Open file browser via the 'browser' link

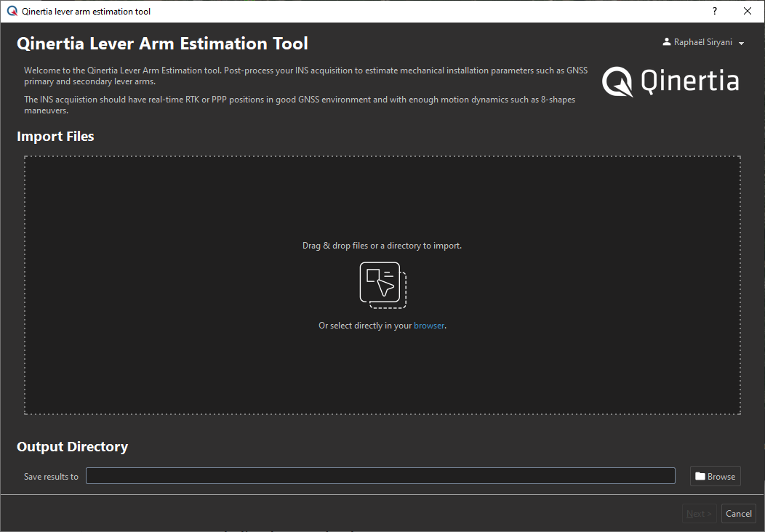point(429,326)
